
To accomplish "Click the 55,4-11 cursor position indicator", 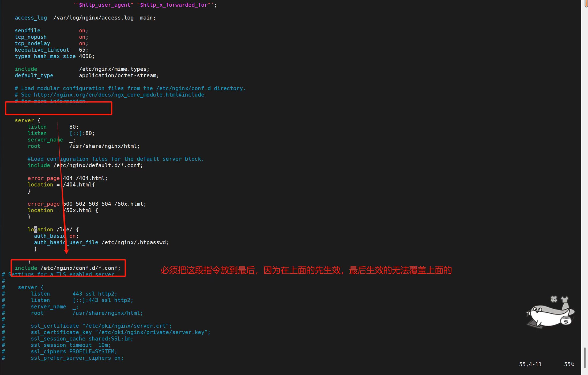I will (x=530, y=364).
